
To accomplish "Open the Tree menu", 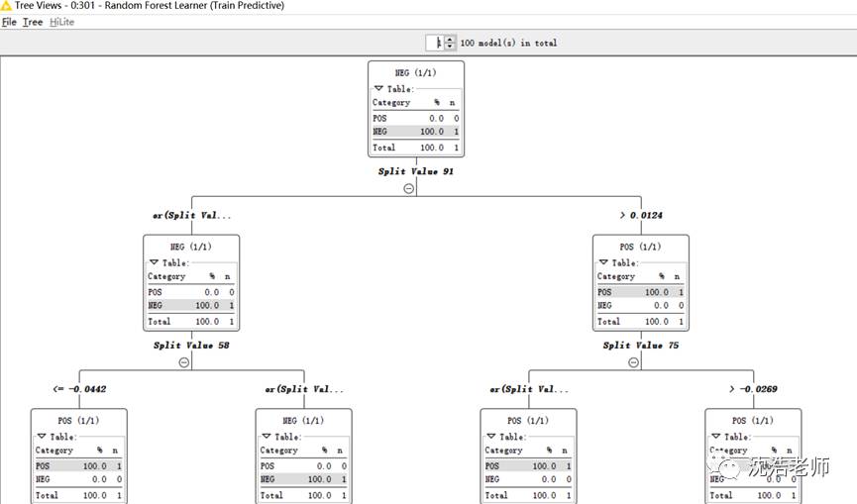I will pyautogui.click(x=33, y=23).
